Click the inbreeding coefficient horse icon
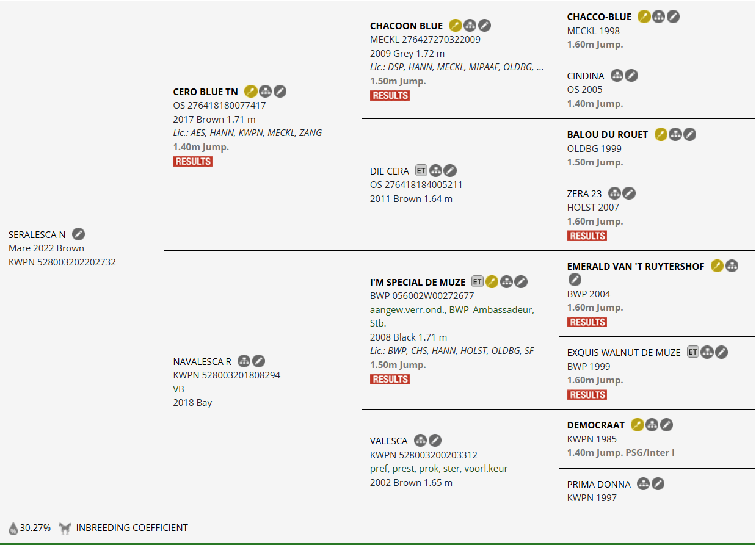756x545 pixels. (x=65, y=528)
